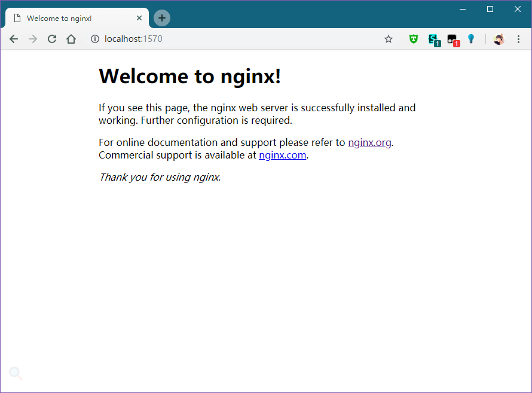
Task: Open a new tab with plus button
Action: coord(162,18)
